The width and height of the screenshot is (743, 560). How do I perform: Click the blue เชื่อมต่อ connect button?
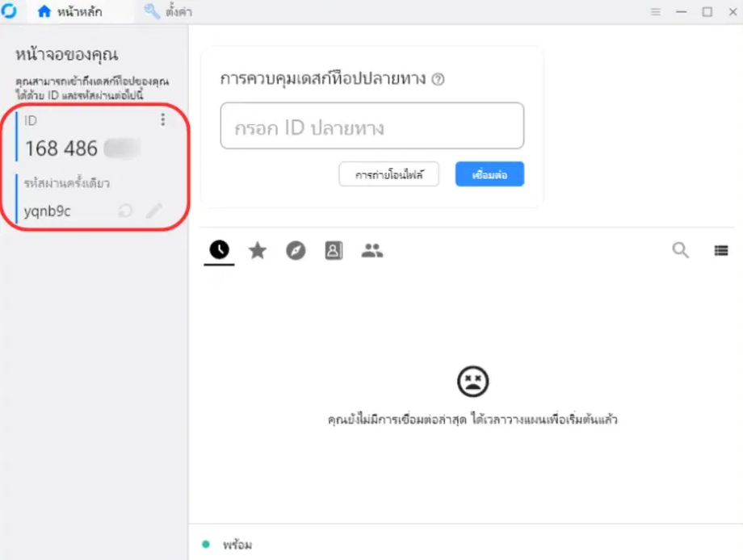click(489, 174)
